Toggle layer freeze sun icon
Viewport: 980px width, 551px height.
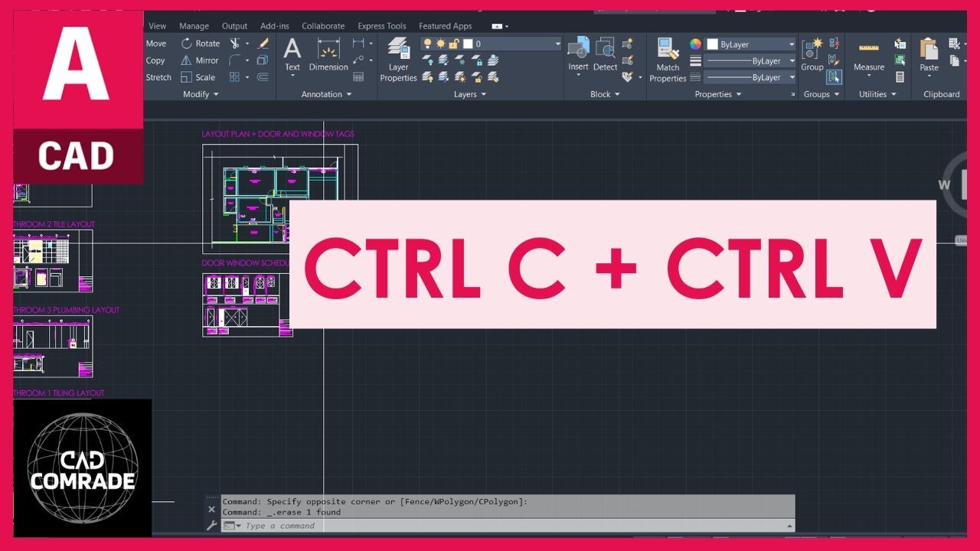click(440, 44)
